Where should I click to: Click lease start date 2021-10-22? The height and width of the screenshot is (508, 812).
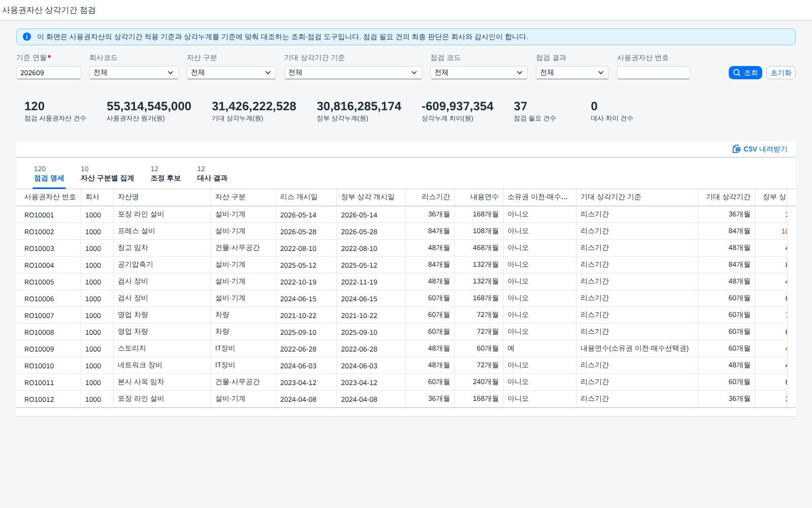(298, 315)
